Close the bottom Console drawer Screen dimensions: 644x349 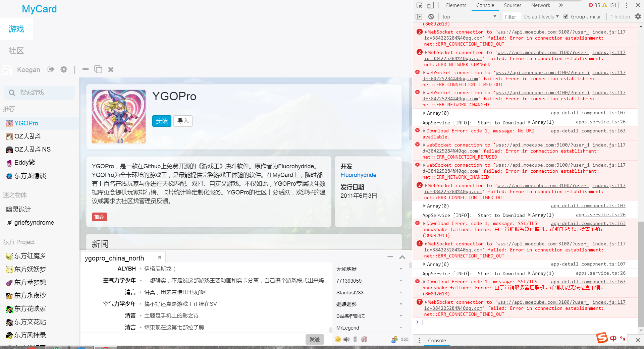tap(638, 340)
